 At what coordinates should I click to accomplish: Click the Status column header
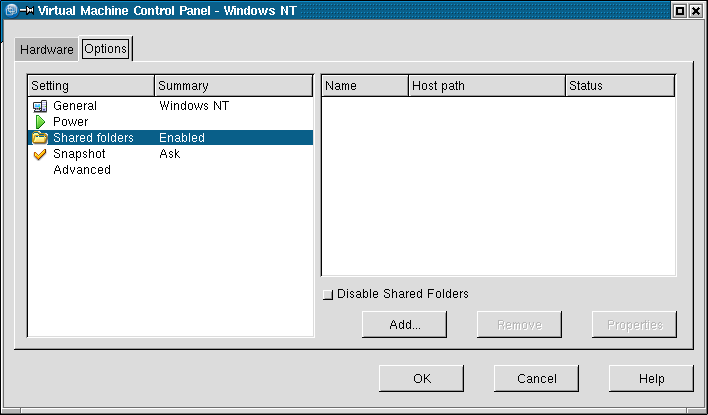tap(620, 86)
